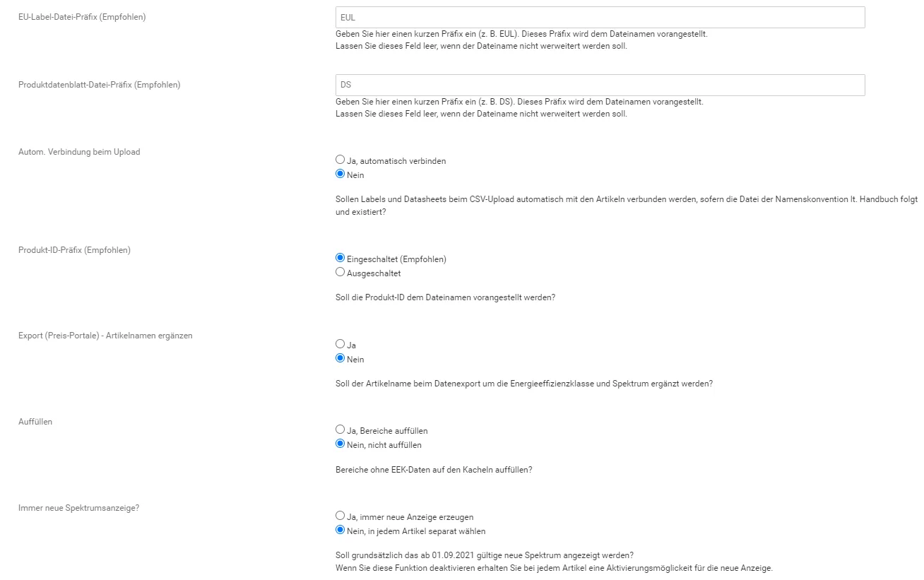Click the "Ausgeschaltet" label text
924x580 pixels.
(374, 273)
